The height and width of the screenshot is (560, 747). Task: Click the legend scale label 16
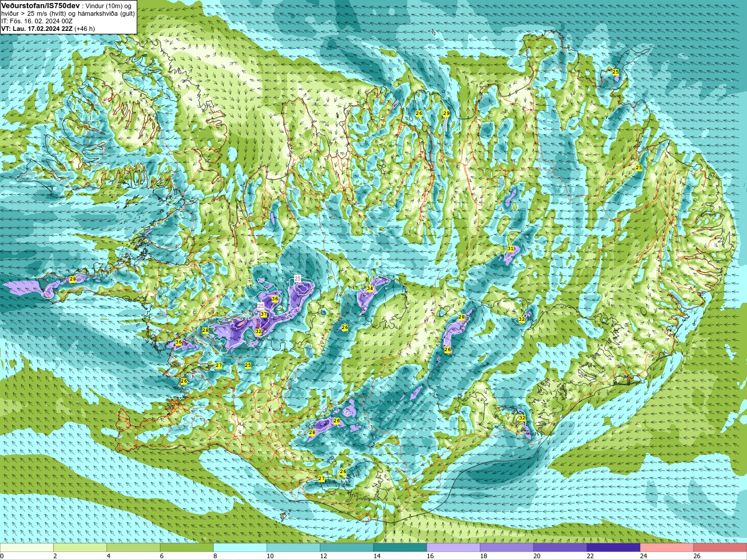(x=430, y=556)
